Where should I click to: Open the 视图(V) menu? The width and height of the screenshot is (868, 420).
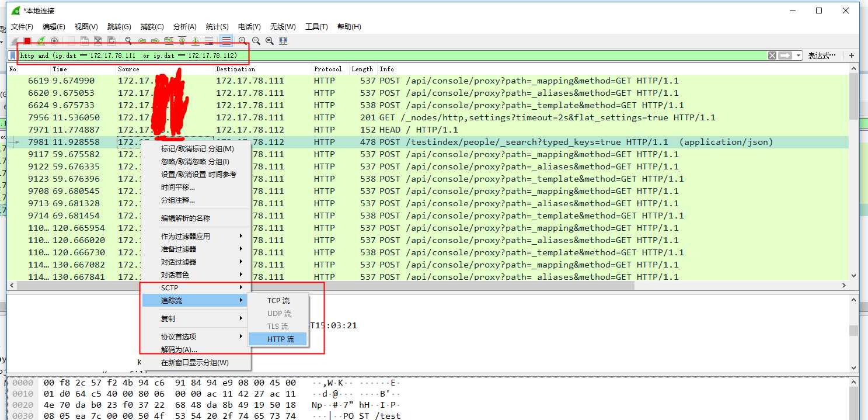point(86,27)
